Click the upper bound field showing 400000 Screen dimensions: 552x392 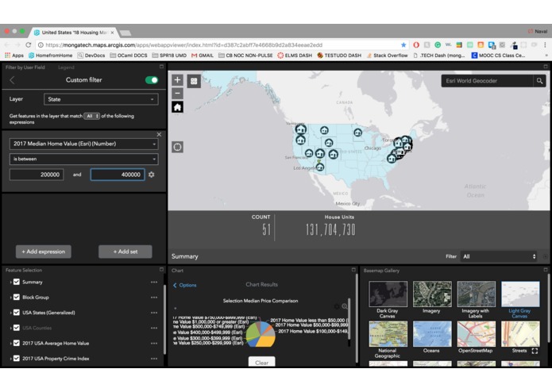point(118,175)
